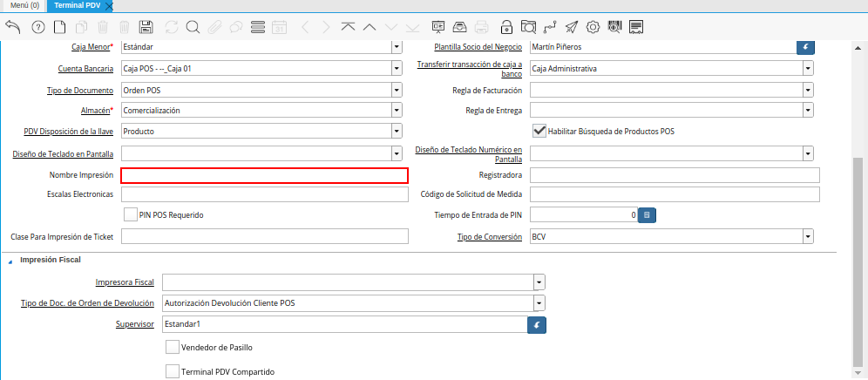
Task: Open the Caja Menor dropdown
Action: [397, 47]
